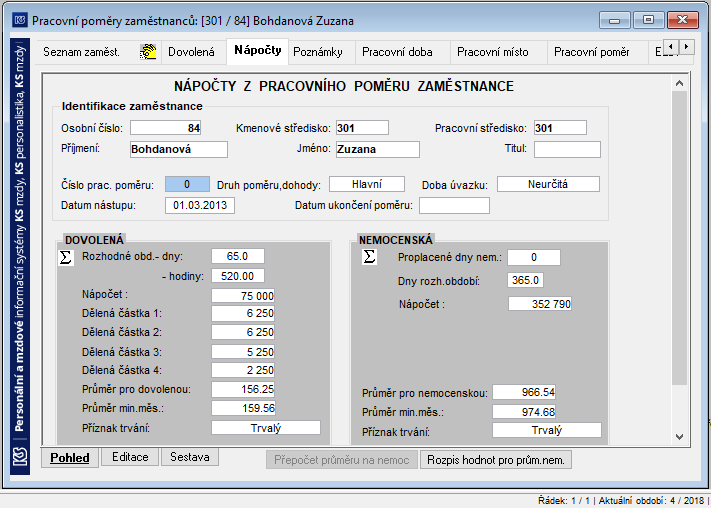The image size is (711, 508).
Task: Click Průměr pro nemocenskou field 966.54
Action: click(525, 392)
